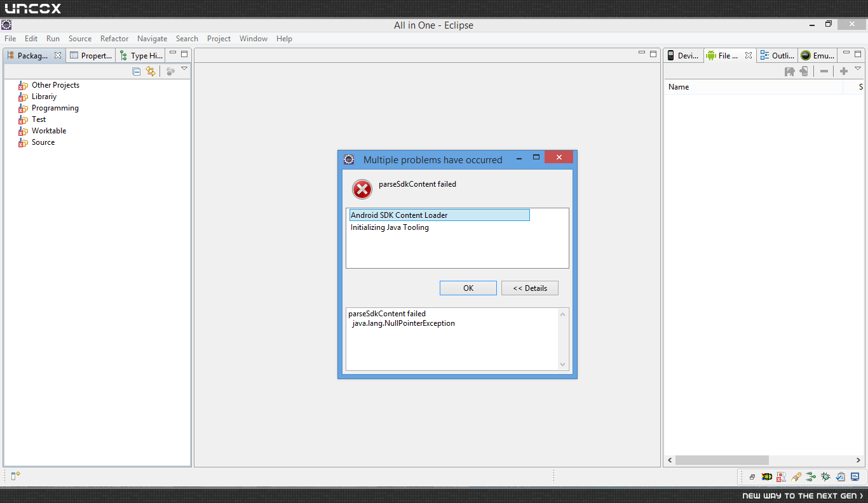This screenshot has width=868, height=503.
Task: Maximize the Package Explorer panel
Action: (184, 54)
